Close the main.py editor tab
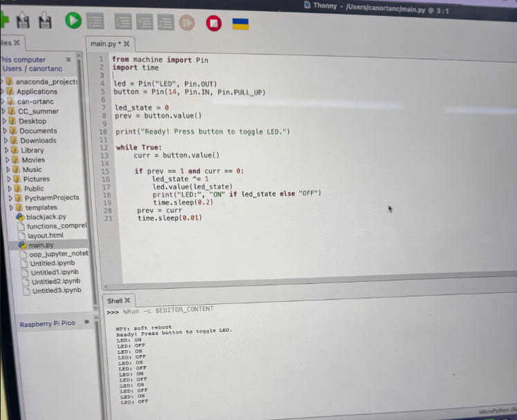This screenshot has width=517, height=420. pos(126,44)
